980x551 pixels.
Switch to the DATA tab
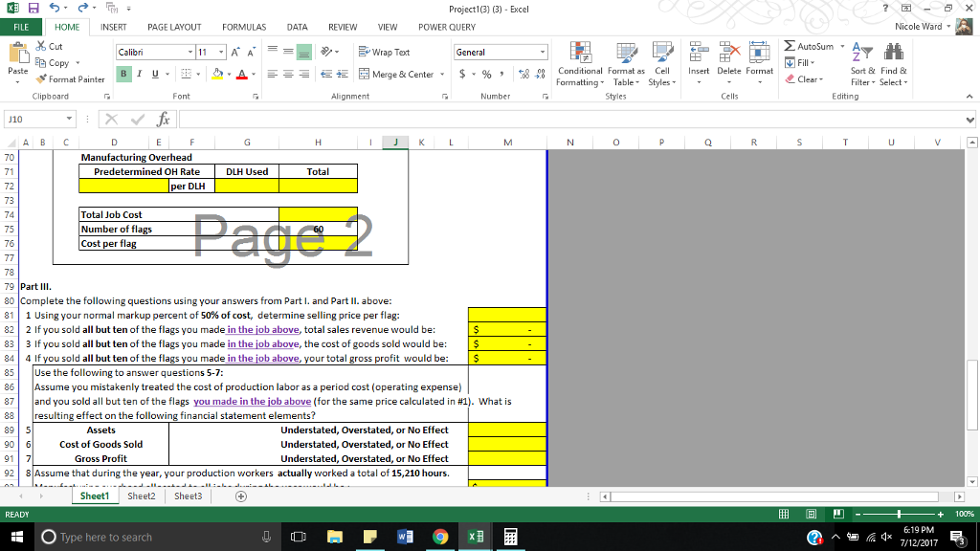(297, 27)
